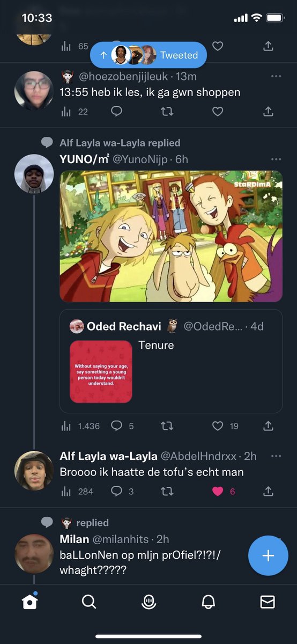Open the @milanhits profile picture

(34, 553)
